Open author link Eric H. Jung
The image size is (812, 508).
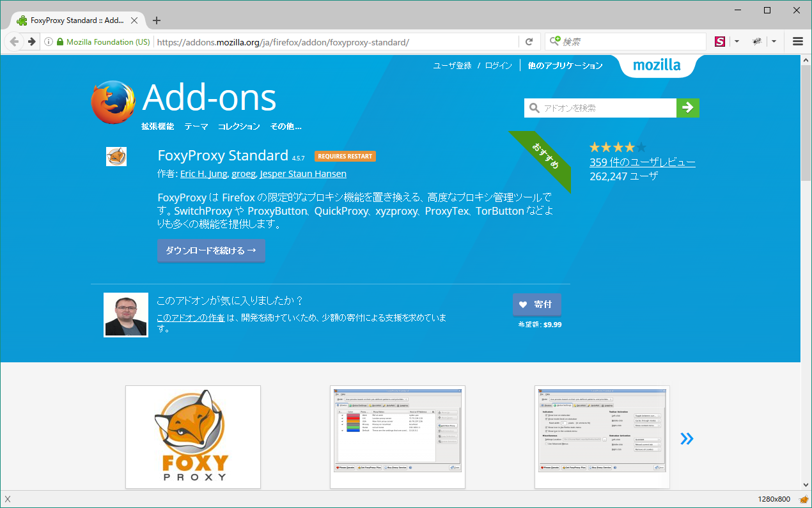pos(204,174)
